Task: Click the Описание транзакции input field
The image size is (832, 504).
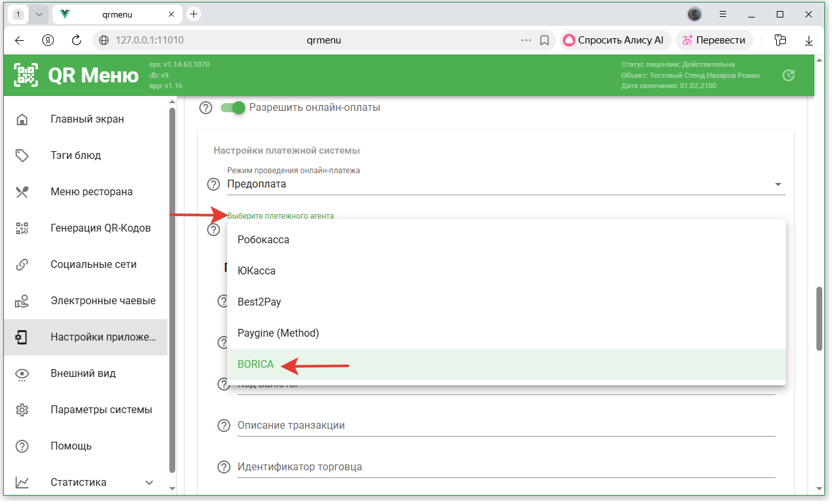Action: [x=505, y=426]
